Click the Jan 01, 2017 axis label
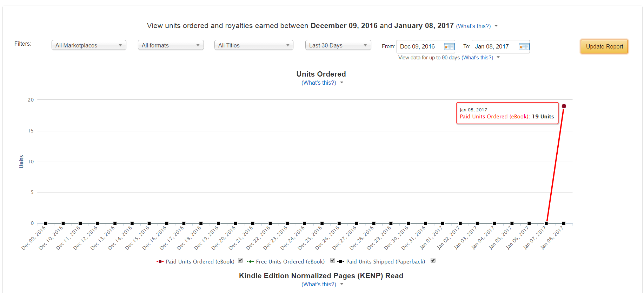The image size is (644, 293). pos(431,237)
